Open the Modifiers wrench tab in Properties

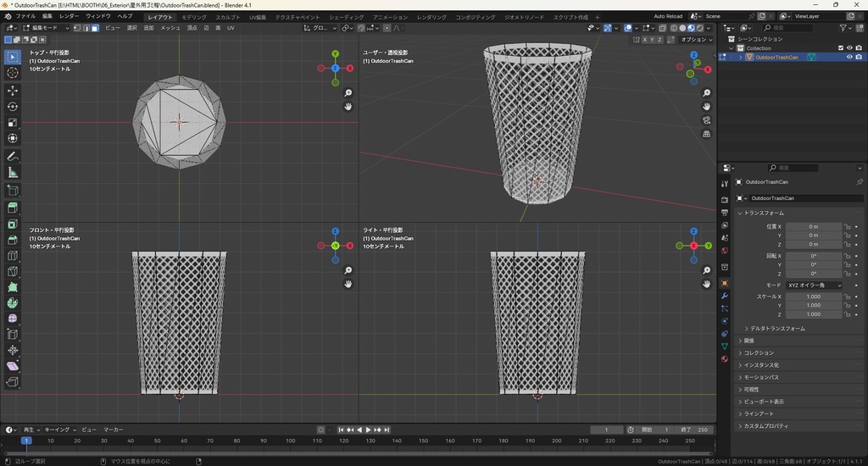pyautogui.click(x=725, y=296)
